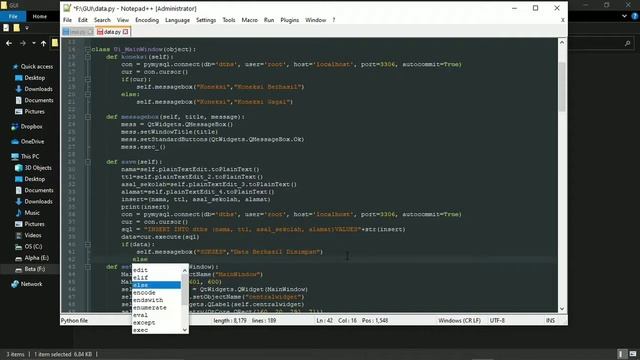Open the Encoding menu

147,20
